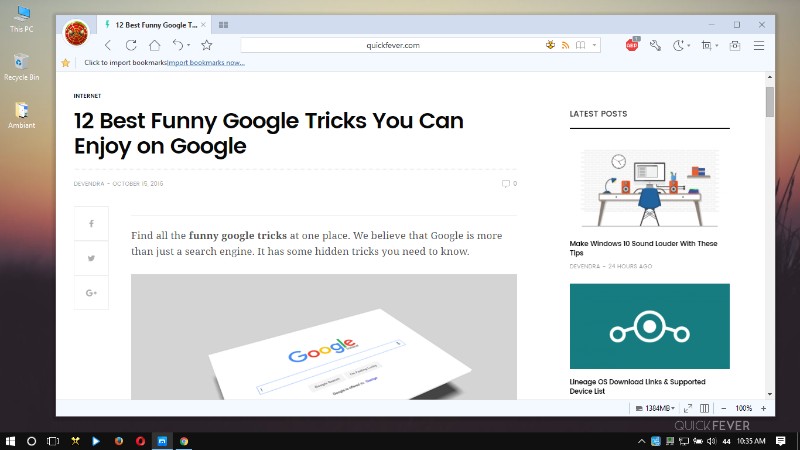Image resolution: width=800 pixels, height=450 pixels.
Task: Open Cortana circle on taskbar
Action: (31, 441)
